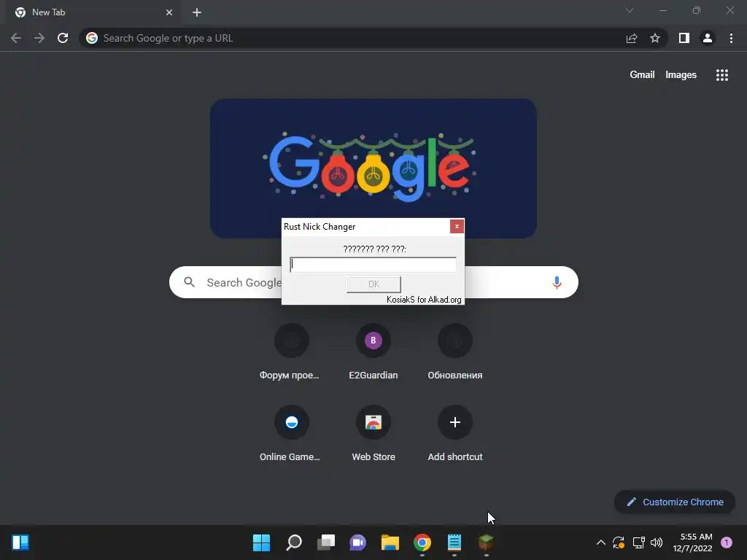Open the clock and date panel

[x=693, y=542]
